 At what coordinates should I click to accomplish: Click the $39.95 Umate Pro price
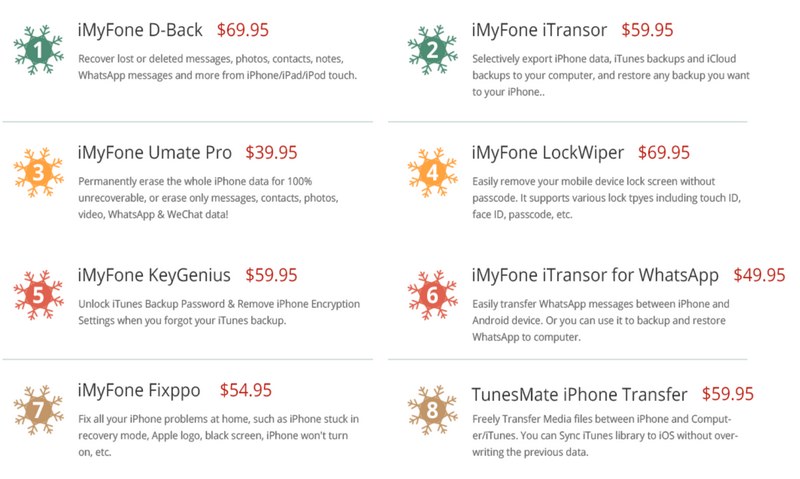[x=271, y=153]
